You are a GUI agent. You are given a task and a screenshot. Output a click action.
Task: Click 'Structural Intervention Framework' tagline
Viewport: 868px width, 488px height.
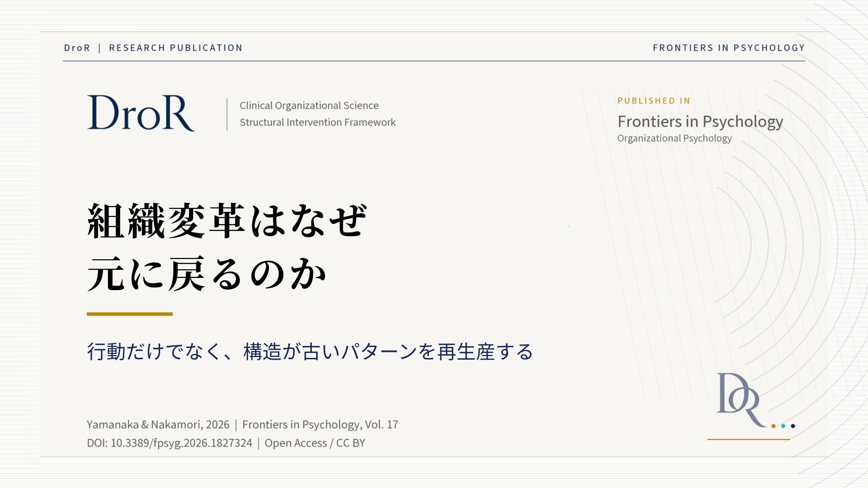[x=317, y=122]
